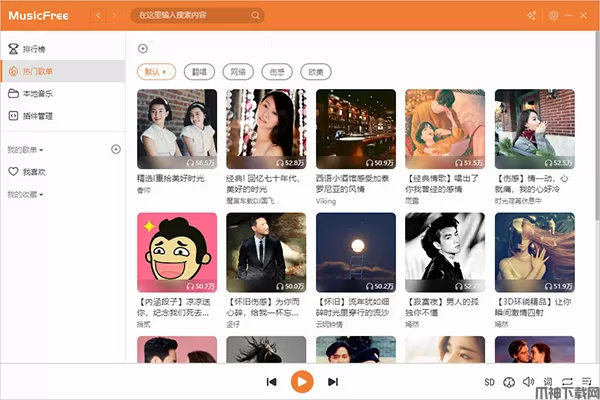This screenshot has height=400, width=600.
Task: Open 排行榜 in the sidebar
Action: (35, 49)
